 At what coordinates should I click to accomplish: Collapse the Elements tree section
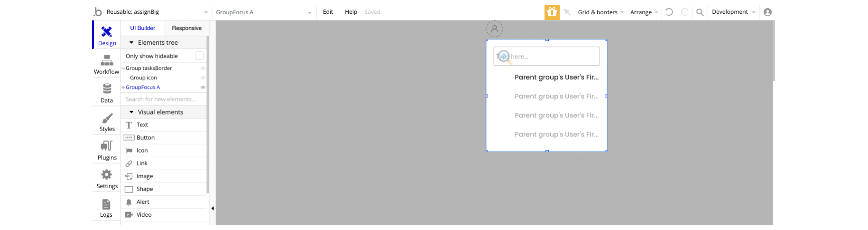point(131,42)
